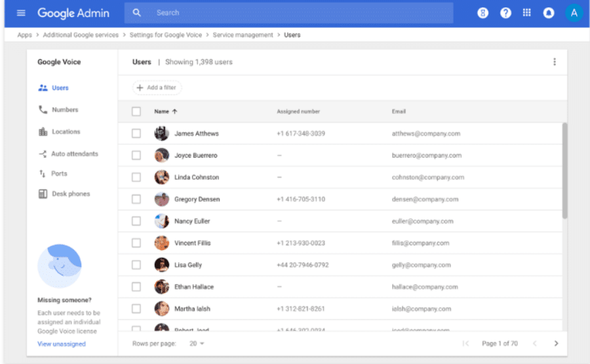Open the notifications bell
This screenshot has height=364, width=590.
549,13
